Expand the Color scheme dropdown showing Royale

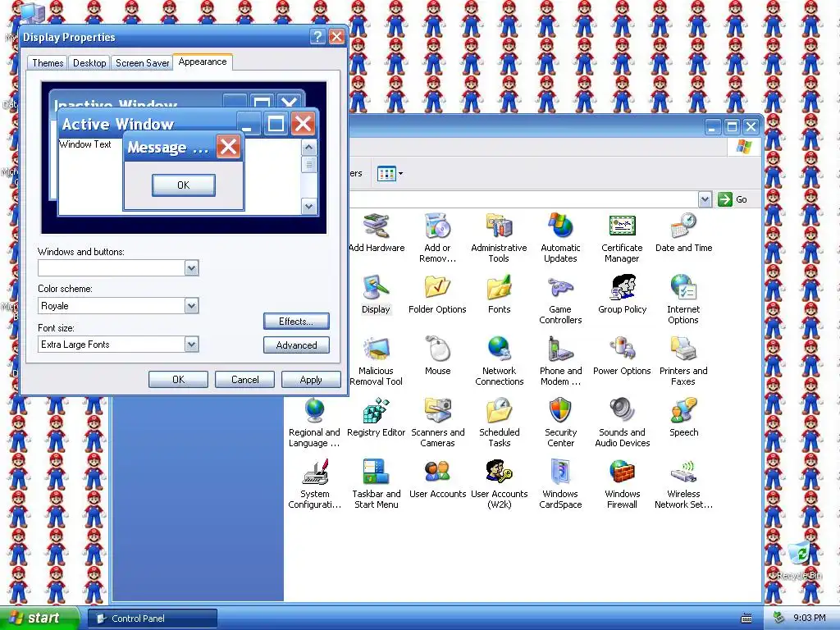(x=191, y=306)
